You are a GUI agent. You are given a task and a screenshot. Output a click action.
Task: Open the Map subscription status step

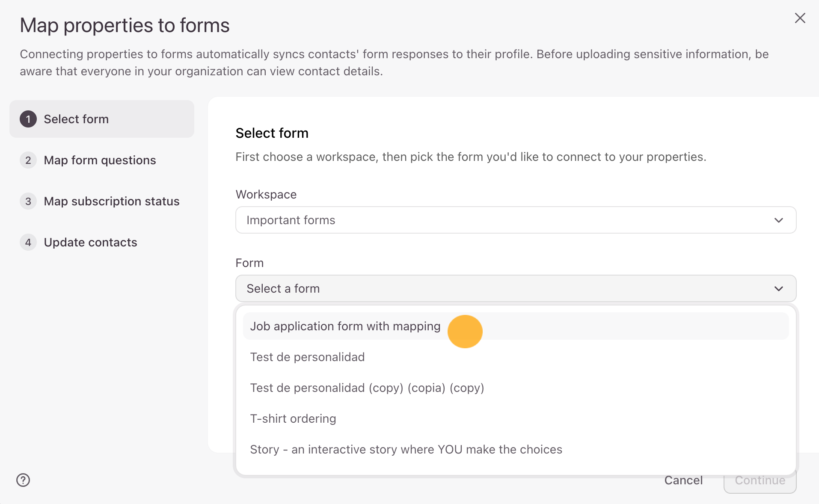point(111,202)
